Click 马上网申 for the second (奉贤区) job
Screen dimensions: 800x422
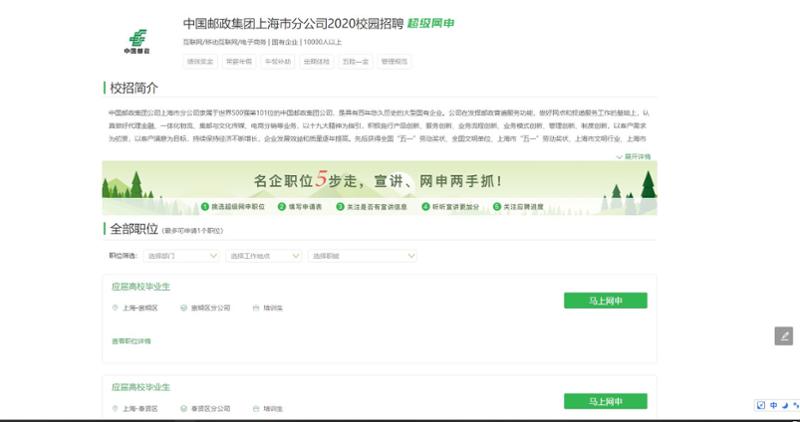coord(605,401)
